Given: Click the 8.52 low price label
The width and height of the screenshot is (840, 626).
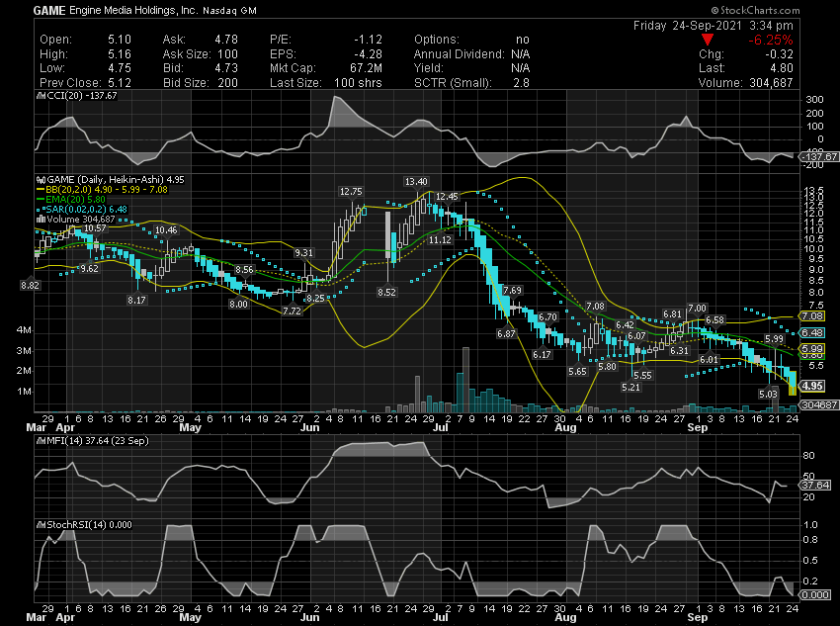Looking at the screenshot, I should point(386,292).
